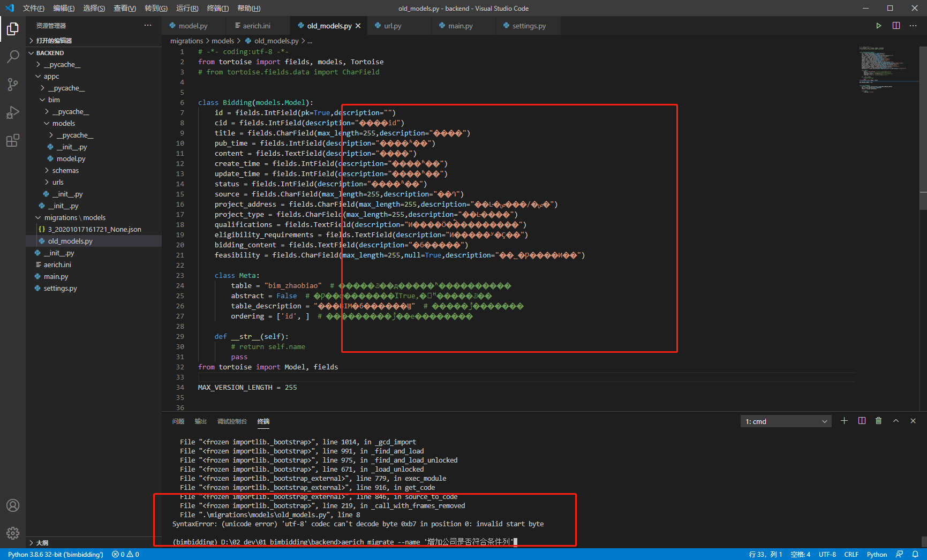Screen dimensions: 927x560
Task: Split the terminal panel
Action: (x=862, y=421)
